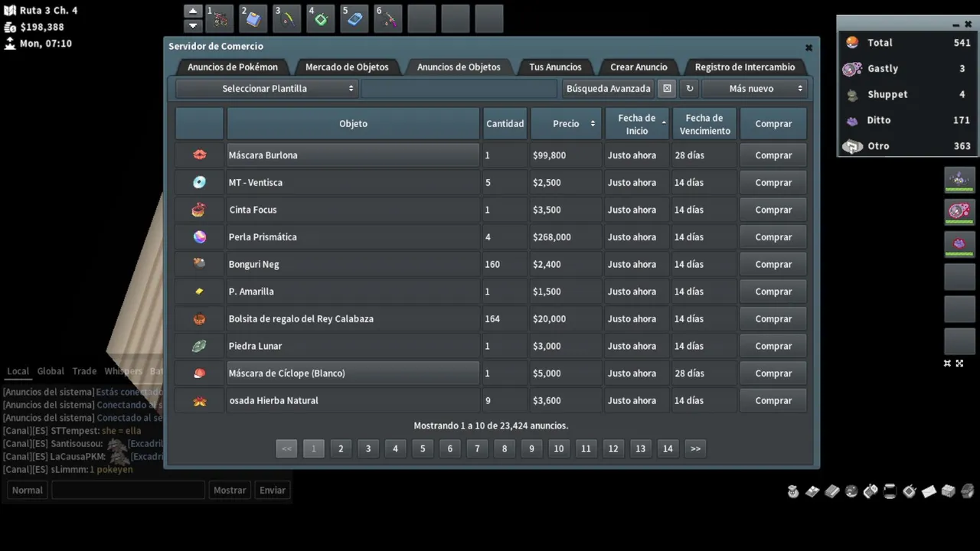Open the storage box icon in bottom bar
The image size is (980, 551).
(948, 491)
